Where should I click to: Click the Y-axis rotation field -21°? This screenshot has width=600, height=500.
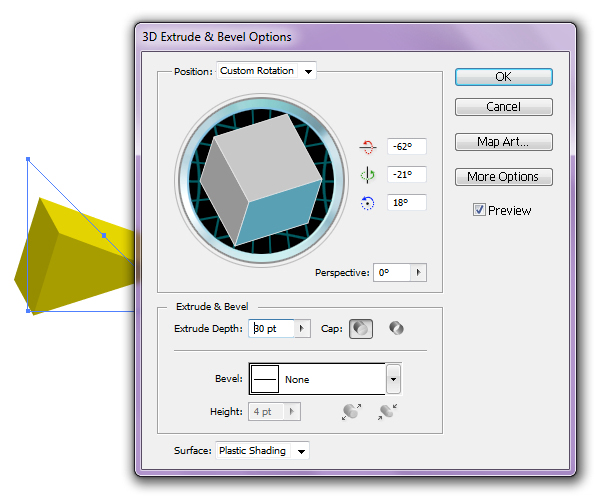pyautogui.click(x=406, y=175)
